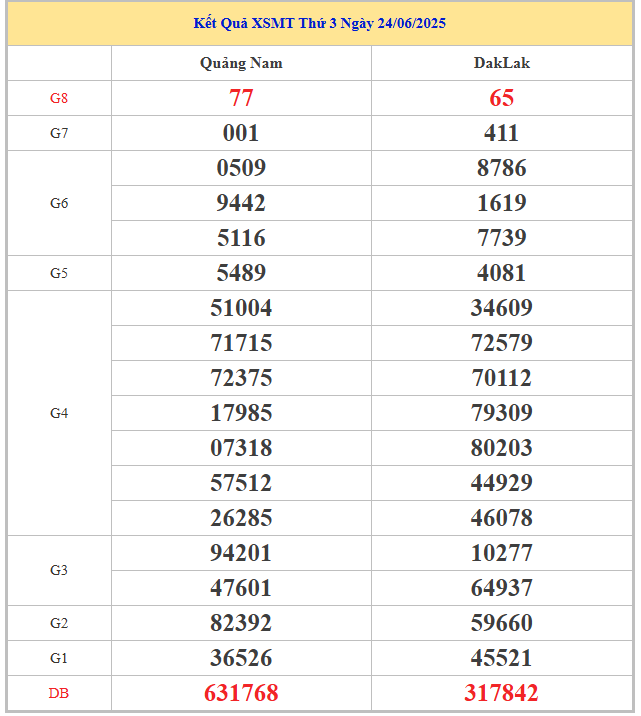Select G7 result 411 for DakLak

501,133
